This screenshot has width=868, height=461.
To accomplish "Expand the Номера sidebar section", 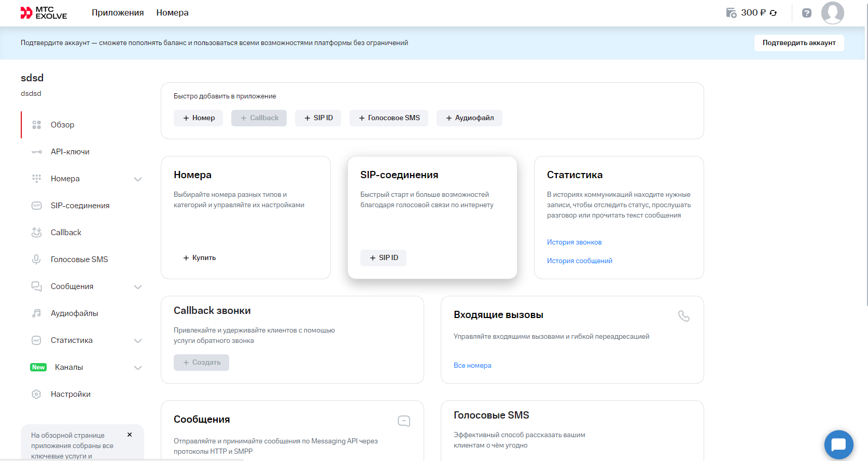I will [138, 179].
